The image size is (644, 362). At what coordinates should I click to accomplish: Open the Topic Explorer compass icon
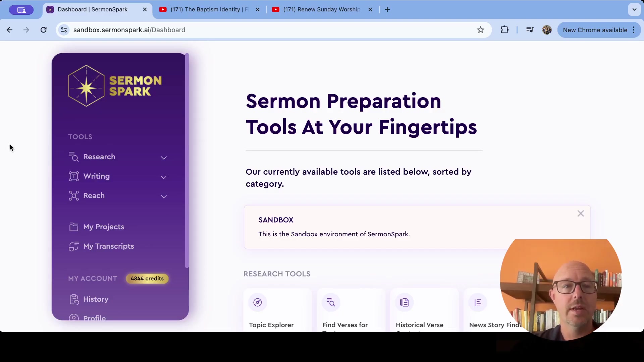point(258,302)
